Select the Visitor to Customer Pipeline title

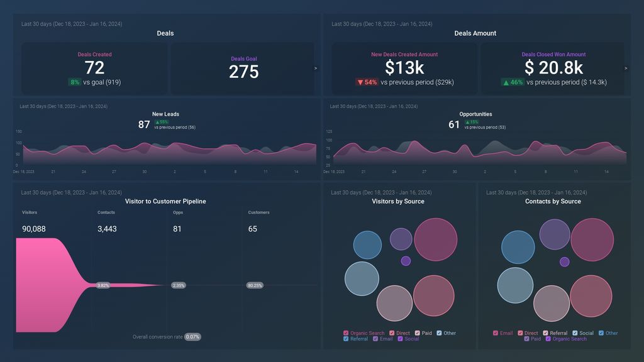[165, 202]
